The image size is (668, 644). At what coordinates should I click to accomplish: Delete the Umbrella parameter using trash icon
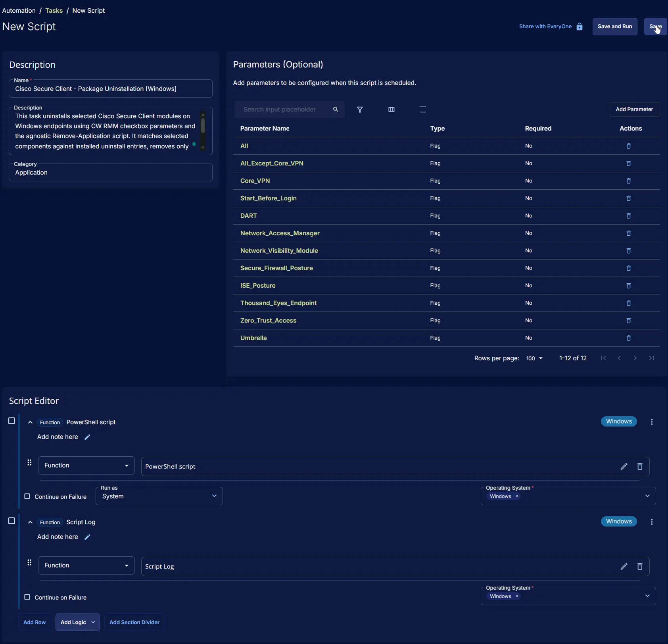(x=628, y=338)
